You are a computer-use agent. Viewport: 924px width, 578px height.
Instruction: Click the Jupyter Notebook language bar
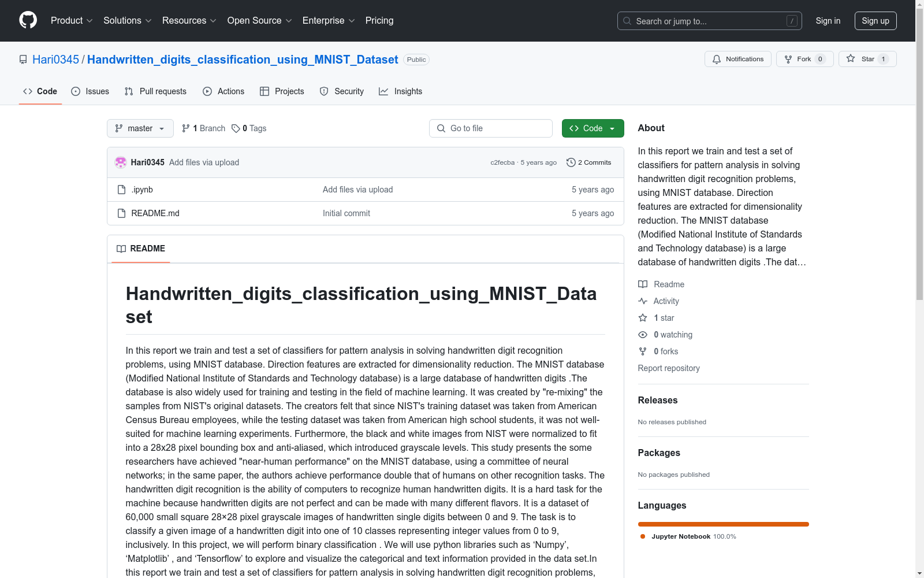coord(723,524)
